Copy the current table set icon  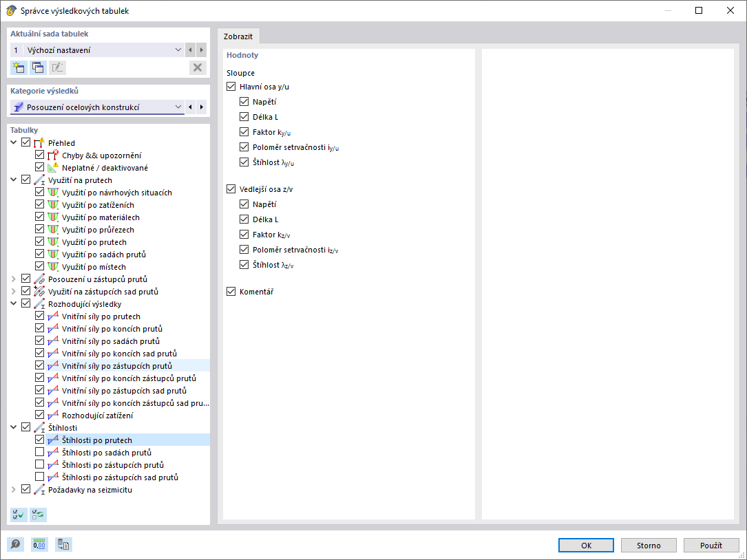pyautogui.click(x=38, y=67)
